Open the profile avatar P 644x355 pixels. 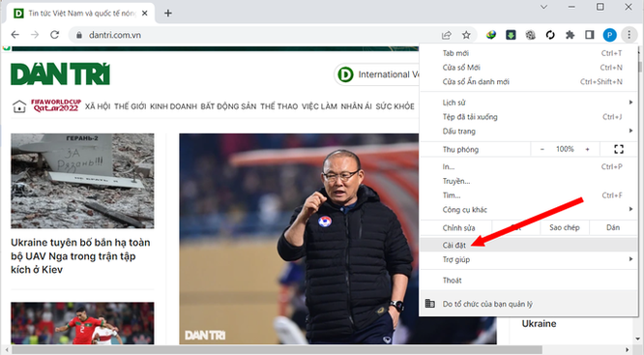tap(609, 35)
